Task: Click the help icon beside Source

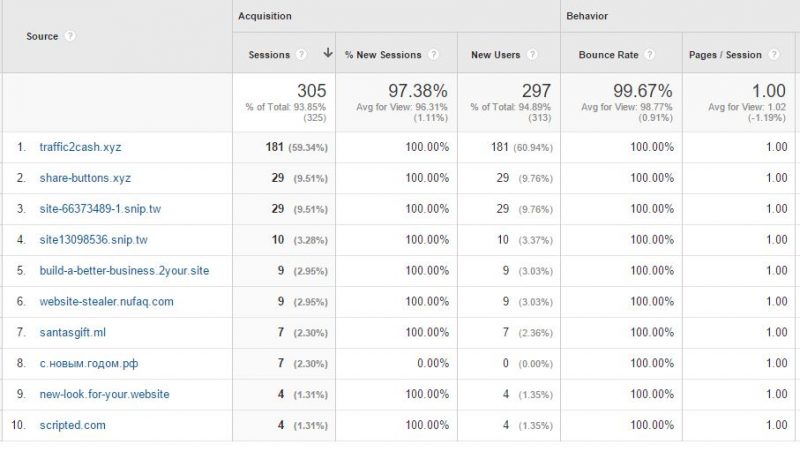Action: point(71,36)
